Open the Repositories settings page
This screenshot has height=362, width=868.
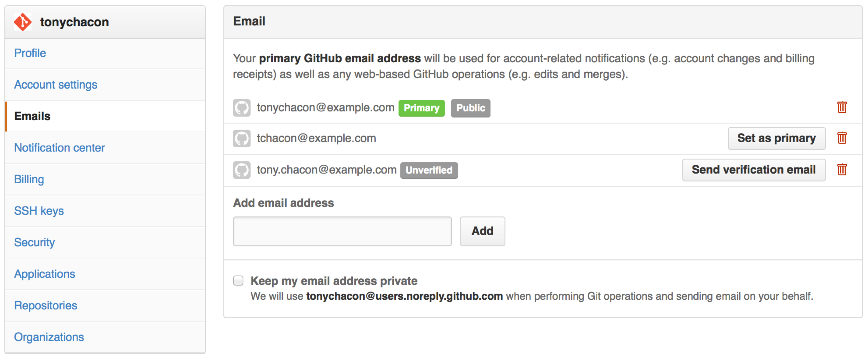[45, 305]
